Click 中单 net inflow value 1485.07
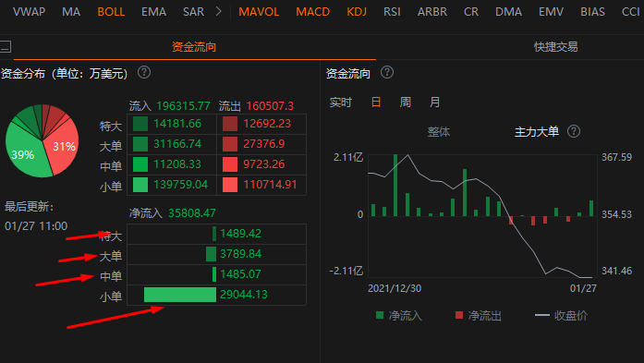 click(240, 274)
